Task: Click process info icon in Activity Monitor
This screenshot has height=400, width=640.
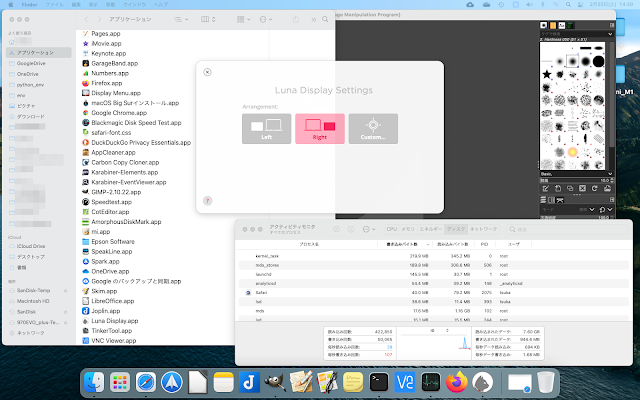Action: tap(351, 229)
